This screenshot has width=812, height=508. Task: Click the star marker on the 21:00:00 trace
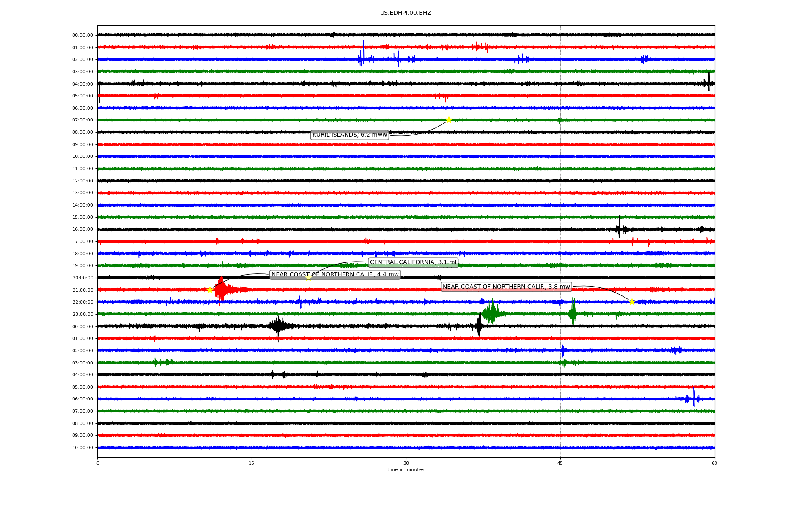click(210, 290)
